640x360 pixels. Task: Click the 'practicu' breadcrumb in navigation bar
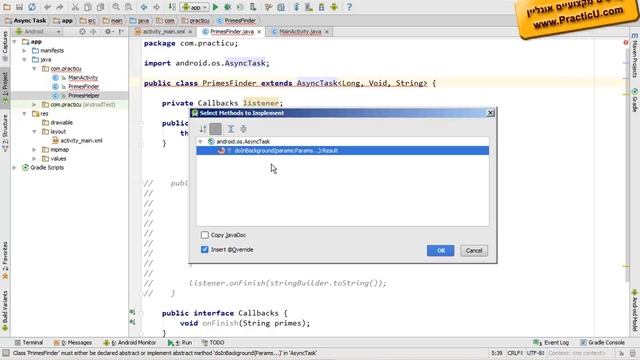pos(196,20)
